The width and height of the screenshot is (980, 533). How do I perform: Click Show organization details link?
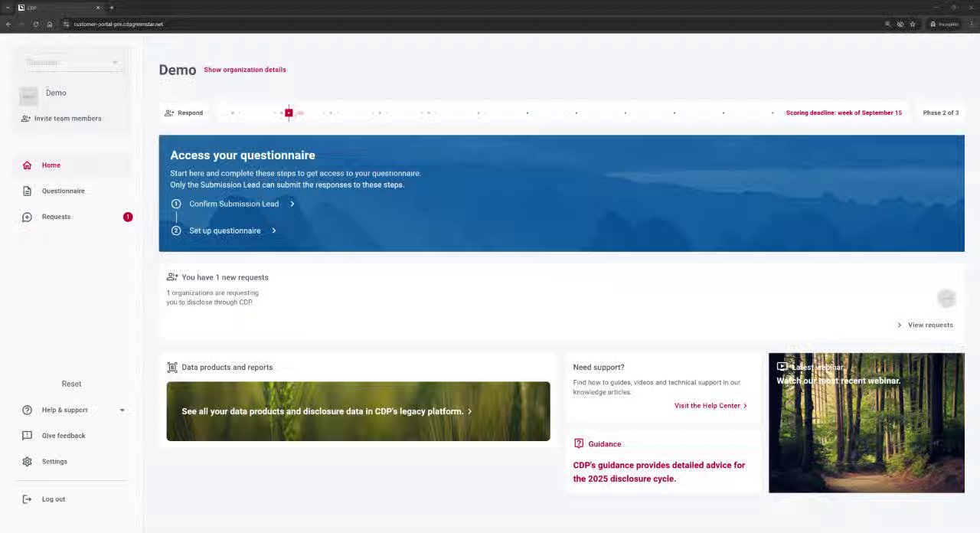244,70
